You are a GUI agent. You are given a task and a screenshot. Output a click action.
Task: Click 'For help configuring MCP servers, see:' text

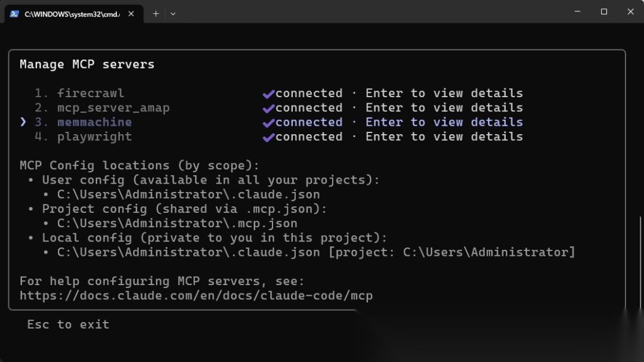pos(162,281)
